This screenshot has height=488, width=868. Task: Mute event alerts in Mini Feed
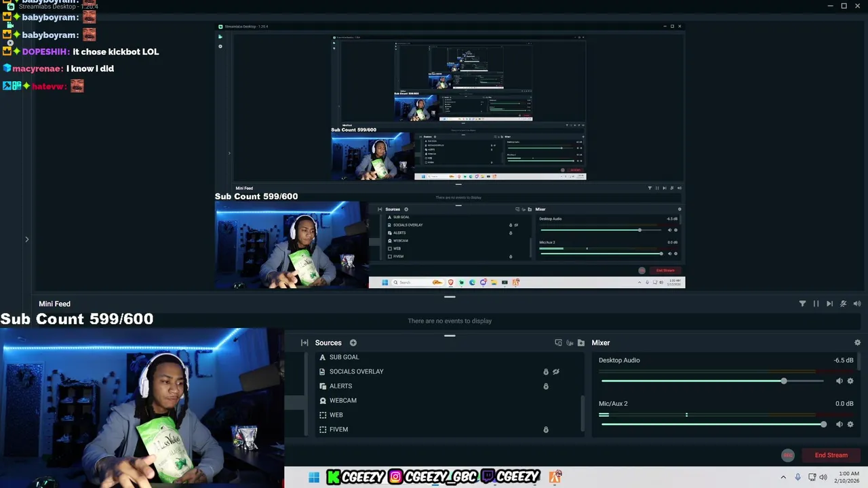coord(843,304)
